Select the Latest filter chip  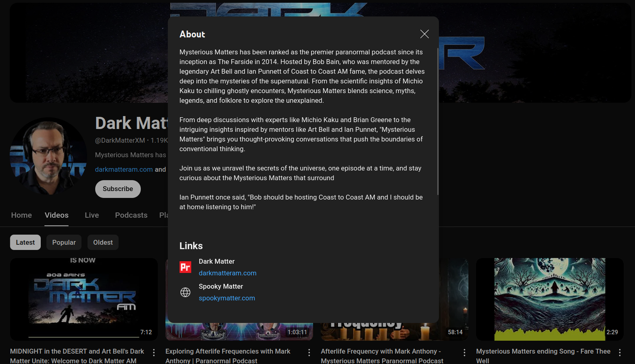[x=25, y=243]
